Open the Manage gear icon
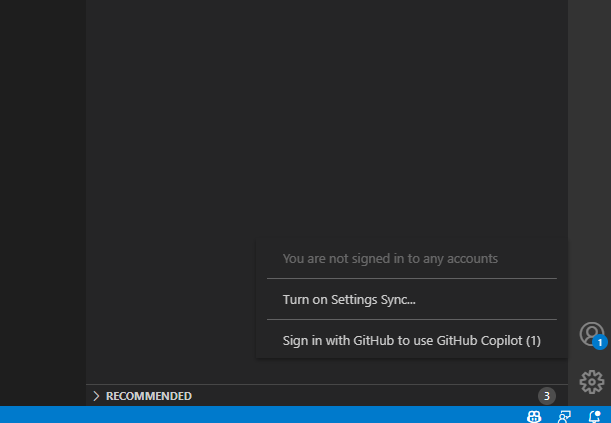Screen dimensions: 611x423 (592, 382)
